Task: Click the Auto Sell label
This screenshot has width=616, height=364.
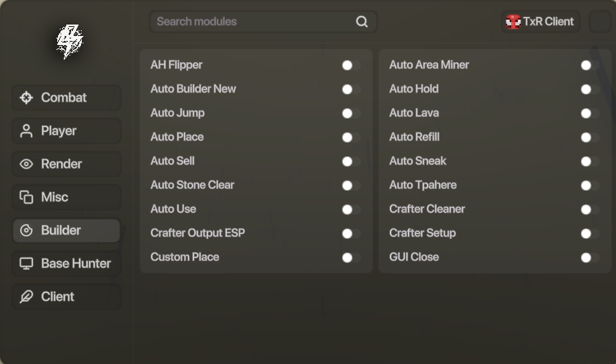Action: click(173, 160)
